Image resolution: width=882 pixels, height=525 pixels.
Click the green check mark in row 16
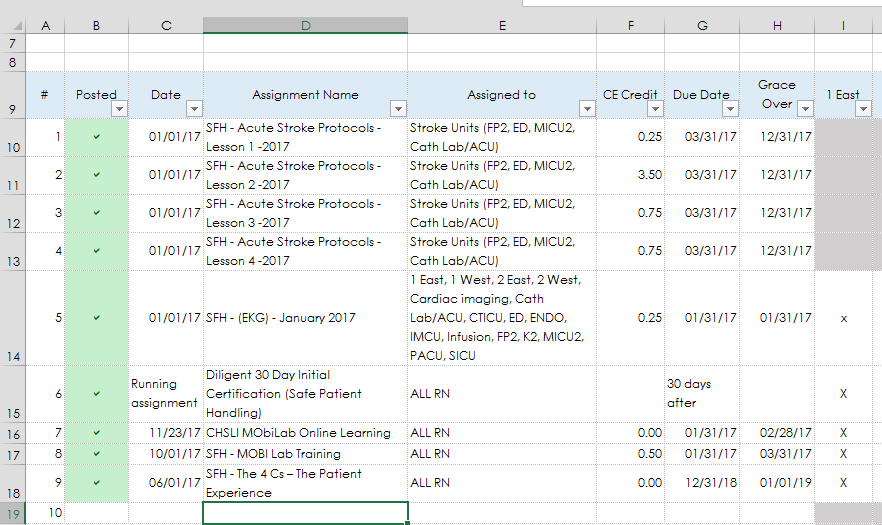point(97,433)
